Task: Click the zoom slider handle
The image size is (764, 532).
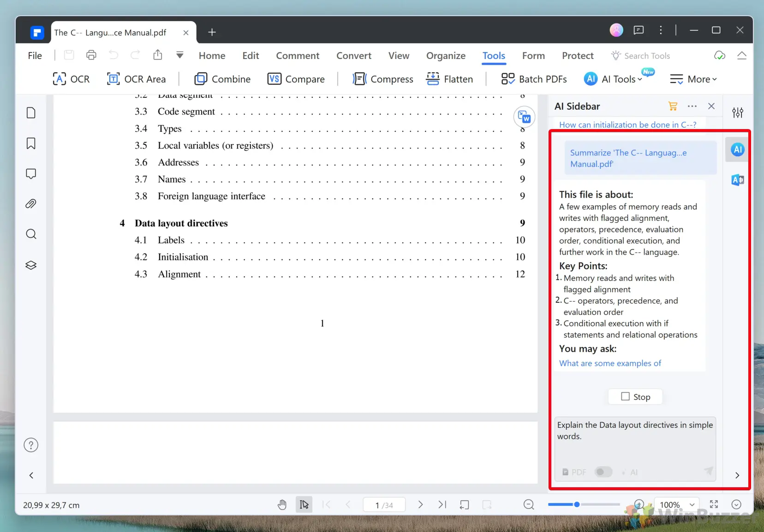Action: 577,505
